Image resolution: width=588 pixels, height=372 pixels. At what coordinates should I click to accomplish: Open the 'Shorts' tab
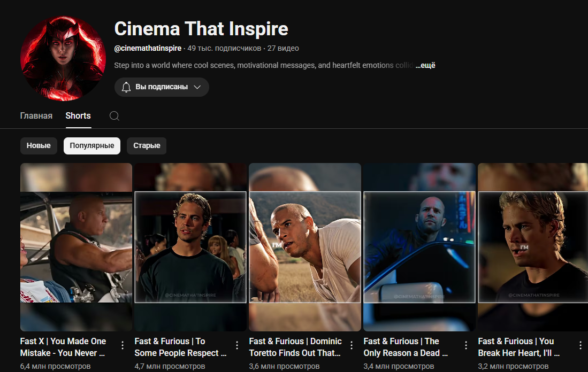[x=78, y=115]
